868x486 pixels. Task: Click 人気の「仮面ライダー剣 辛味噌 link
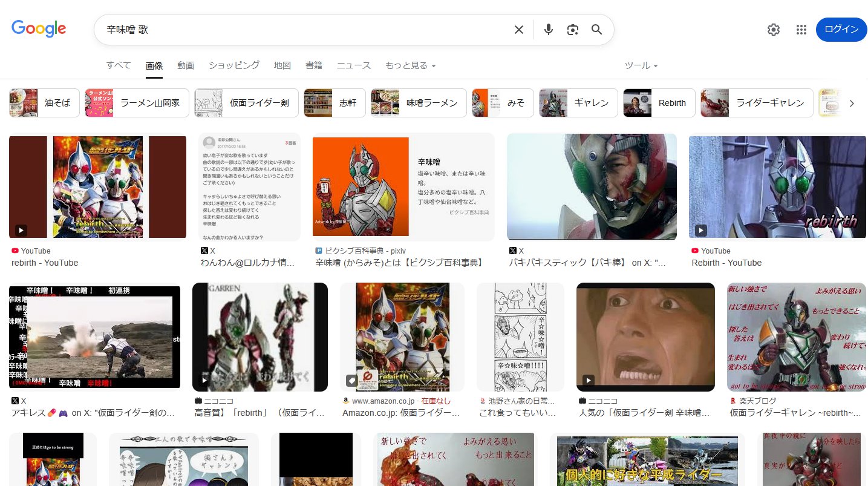click(x=645, y=413)
